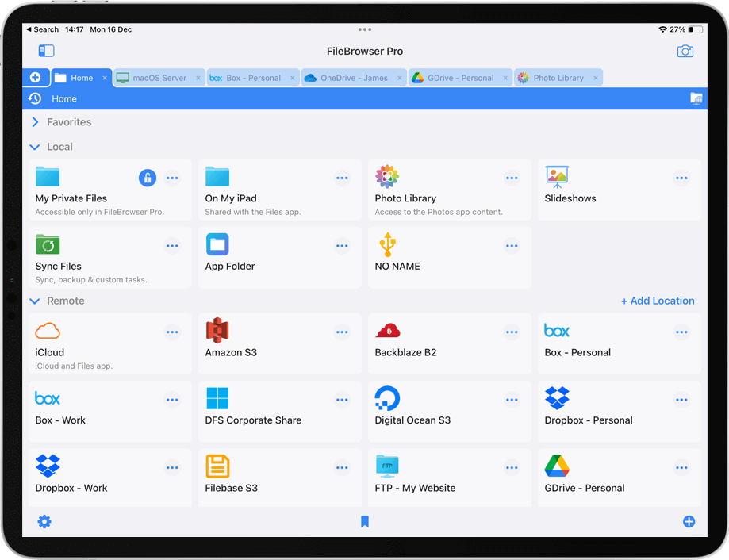
Task: Click the Home breadcrumb label
Action: 64,98
